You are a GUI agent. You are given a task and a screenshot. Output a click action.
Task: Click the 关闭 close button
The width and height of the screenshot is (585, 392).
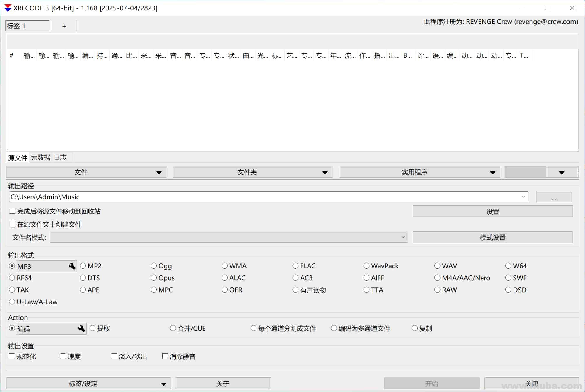tap(531, 383)
